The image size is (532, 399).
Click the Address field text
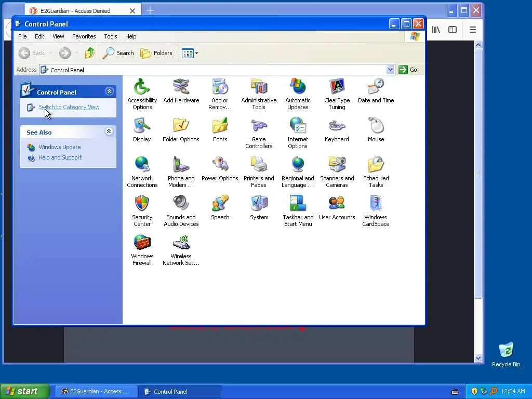(x=67, y=70)
